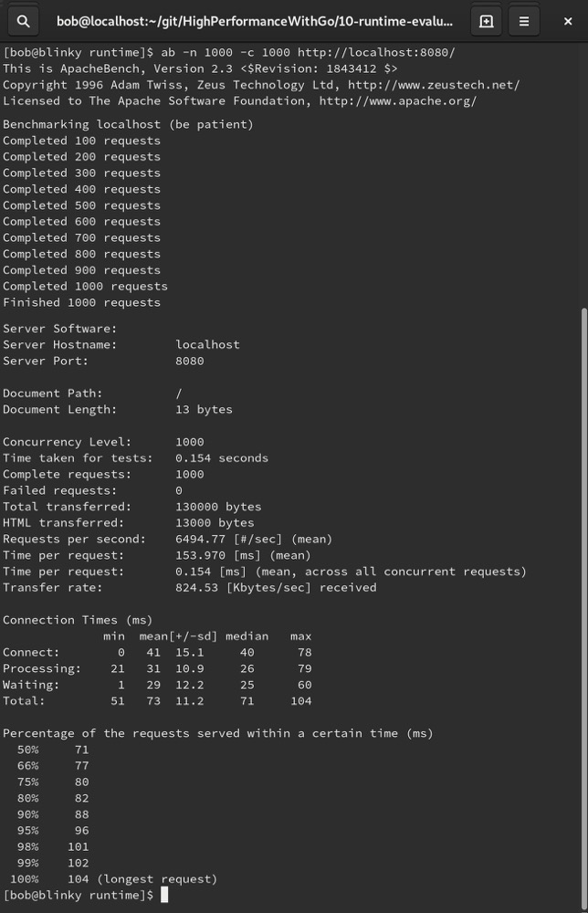Click the vertical scrollbar thumb
The height and width of the screenshot is (913, 588).
pyautogui.click(x=584, y=605)
